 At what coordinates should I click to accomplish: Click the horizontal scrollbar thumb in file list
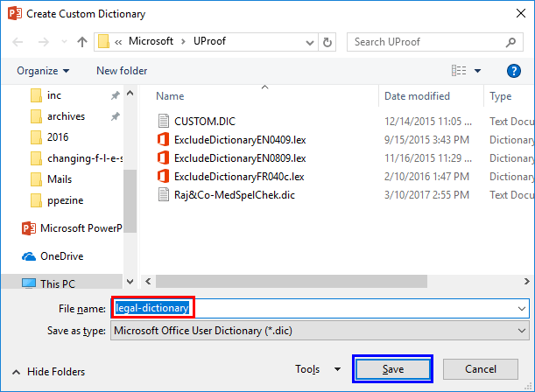tap(292, 282)
